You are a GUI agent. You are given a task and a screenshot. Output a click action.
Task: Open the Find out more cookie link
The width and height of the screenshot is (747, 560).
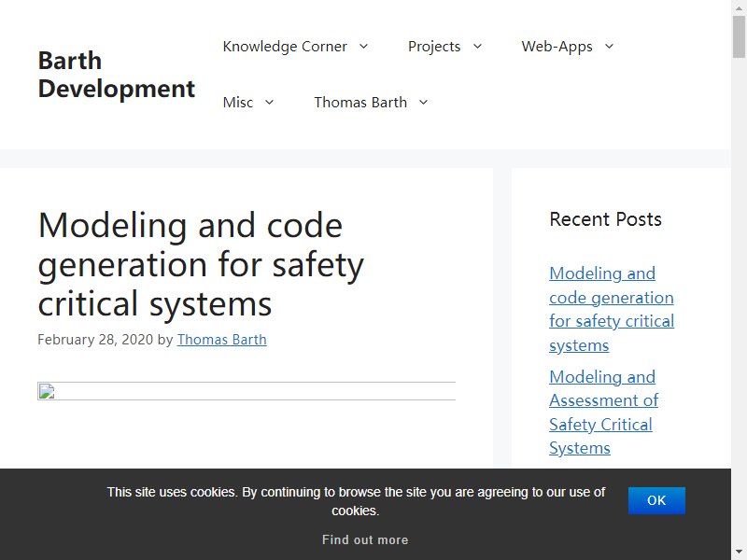tap(365, 539)
